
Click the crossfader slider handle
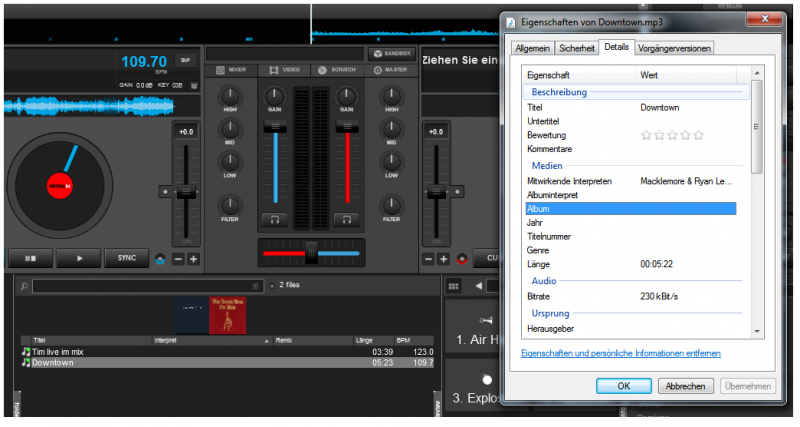pyautogui.click(x=311, y=253)
